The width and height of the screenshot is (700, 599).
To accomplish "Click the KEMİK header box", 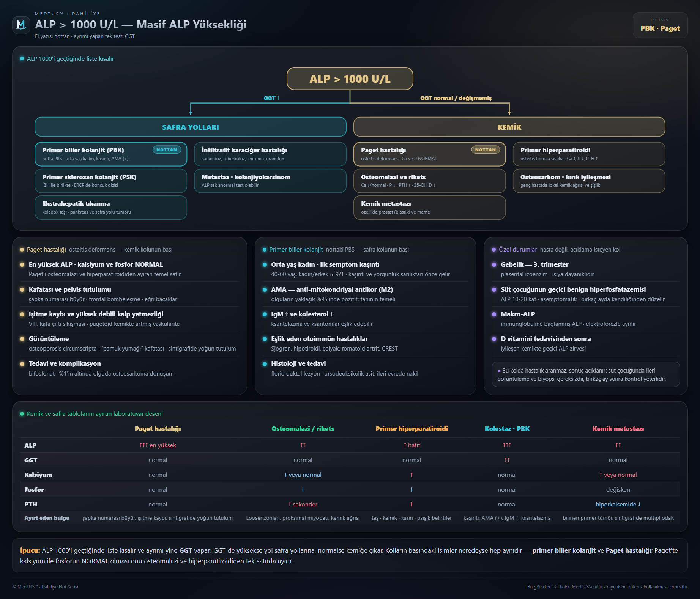I will [x=509, y=127].
